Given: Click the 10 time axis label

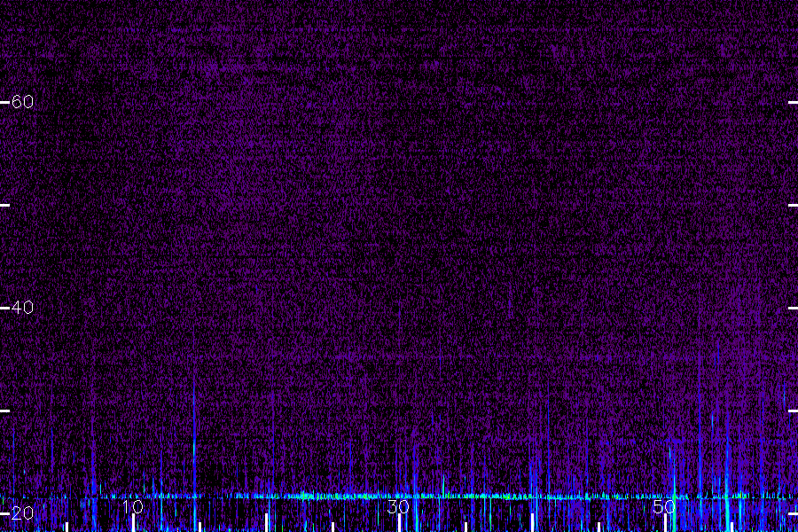Looking at the screenshot, I should [133, 506].
